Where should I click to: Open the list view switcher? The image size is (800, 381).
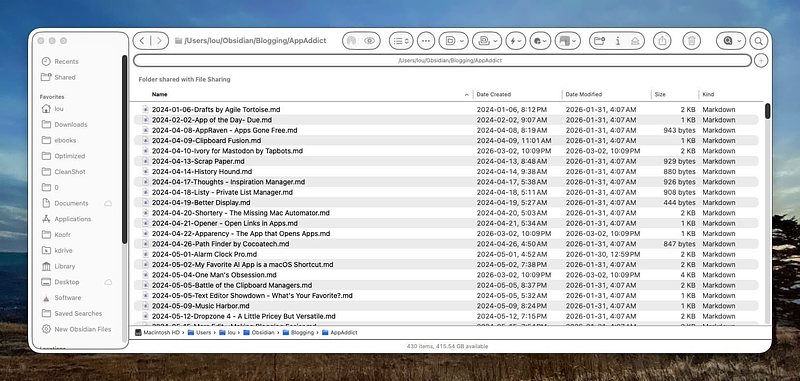[401, 41]
